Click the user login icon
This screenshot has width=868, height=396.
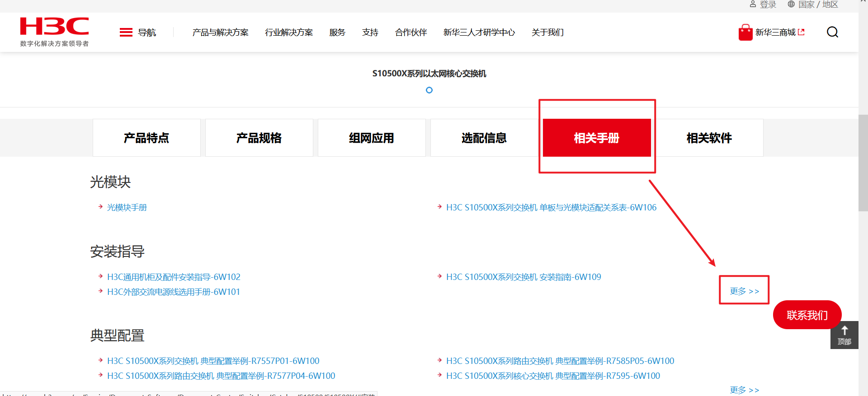[x=753, y=4]
